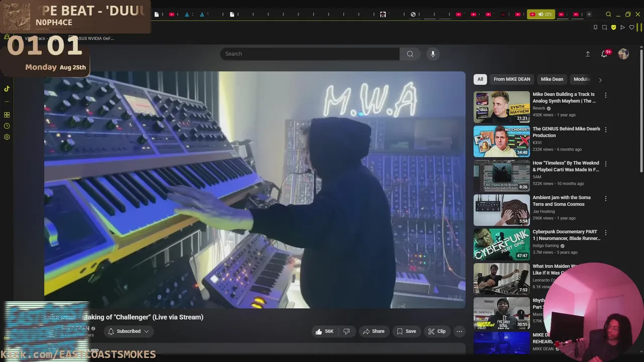Image resolution: width=644 pixels, height=362 pixels.
Task: Open a new browser tab with plus
Action: (x=589, y=14)
